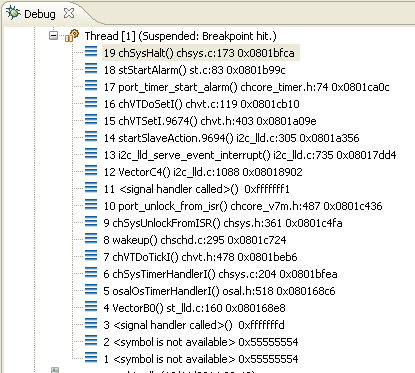Click stack frame icon beside osalOsTimerHandlerI()
This screenshot has height=373, width=415.
pos(91,289)
